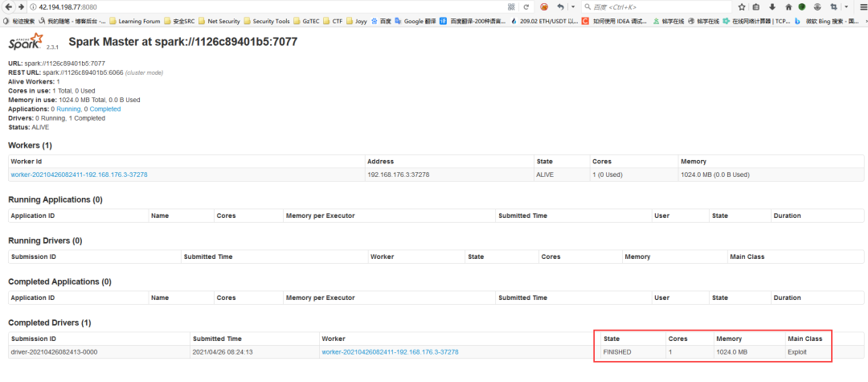This screenshot has width=868, height=382.
Task: Select driver-20210426082413-0000 submission ID
Action: coord(55,351)
